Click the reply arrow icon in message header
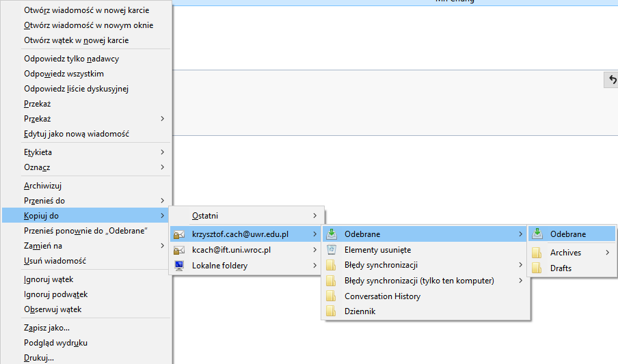 click(613, 81)
